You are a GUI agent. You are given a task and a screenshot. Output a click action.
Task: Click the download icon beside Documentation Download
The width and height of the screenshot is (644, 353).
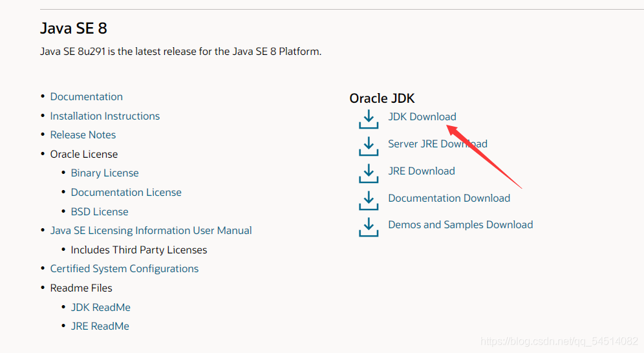(369, 200)
